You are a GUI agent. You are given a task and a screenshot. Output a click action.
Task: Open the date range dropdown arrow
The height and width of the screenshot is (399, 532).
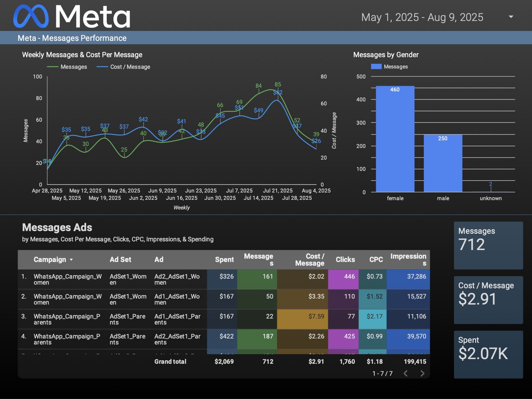pos(511,17)
